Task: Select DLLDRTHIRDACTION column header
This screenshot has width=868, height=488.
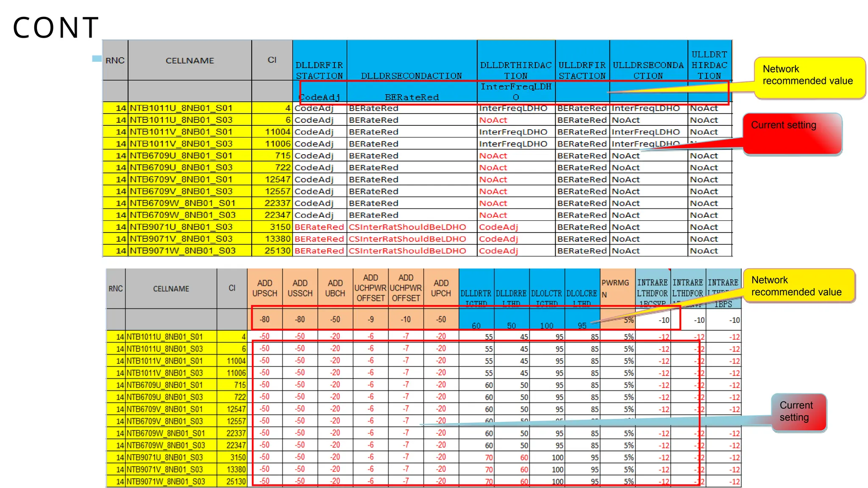Action: click(x=516, y=60)
